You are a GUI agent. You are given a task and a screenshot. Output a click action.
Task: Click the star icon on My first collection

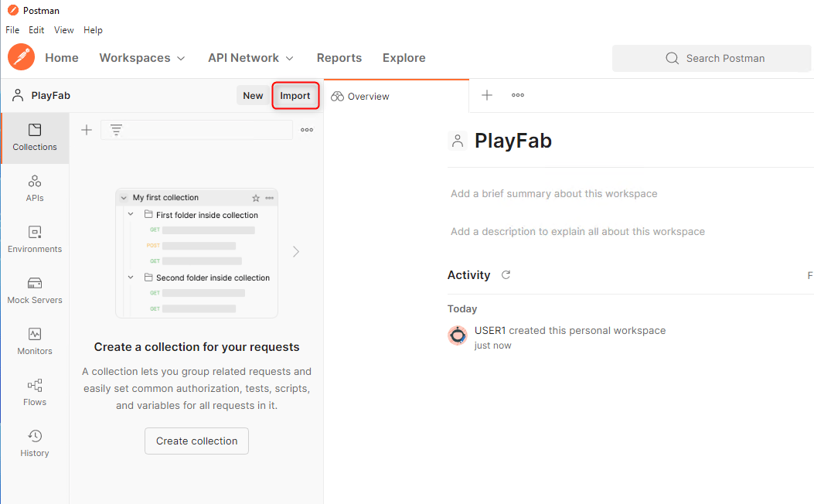point(256,198)
